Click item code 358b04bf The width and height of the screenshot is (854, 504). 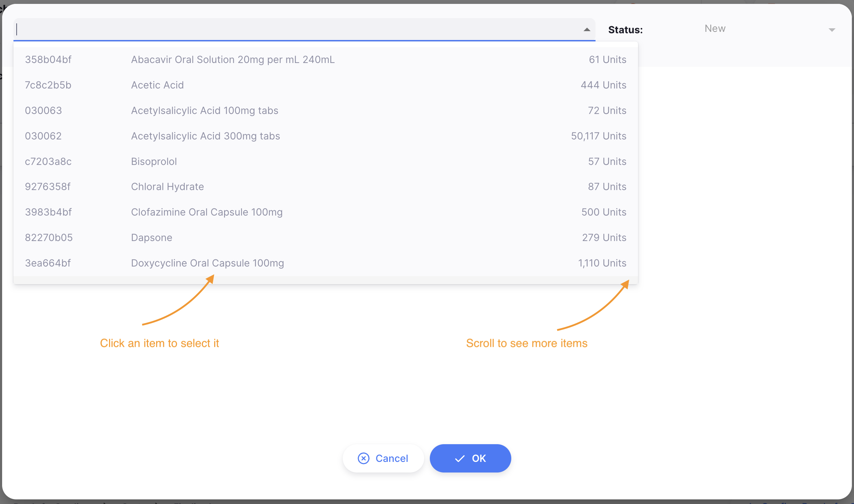pos(48,59)
